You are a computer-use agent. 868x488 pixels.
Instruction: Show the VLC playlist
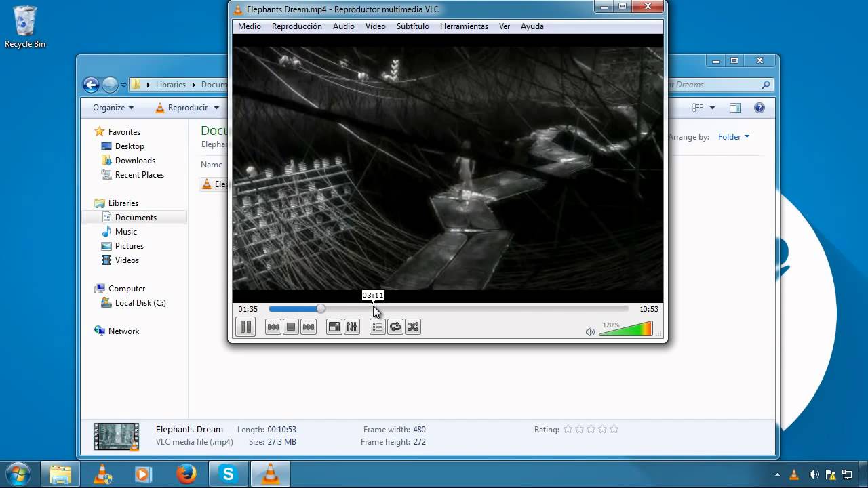tap(377, 327)
